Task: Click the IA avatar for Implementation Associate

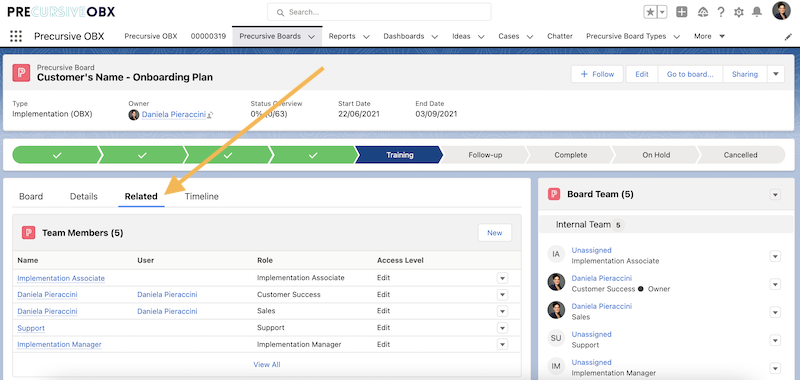Action: click(x=556, y=254)
